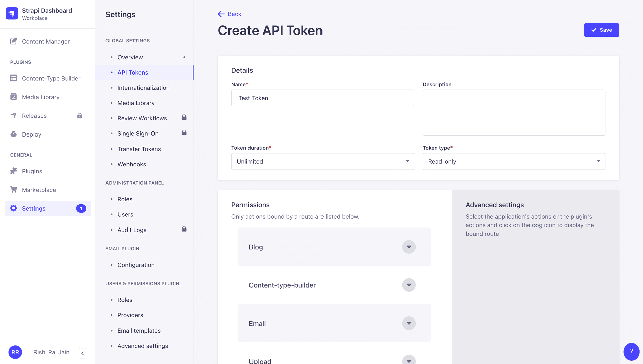The image size is (643, 364).
Task: Go Back to the tokens list
Action: [x=229, y=14]
